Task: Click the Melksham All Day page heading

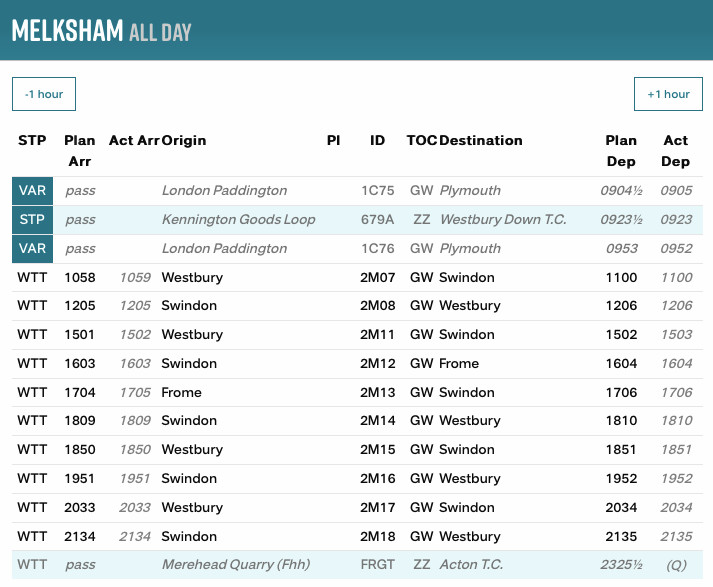Action: [x=101, y=30]
